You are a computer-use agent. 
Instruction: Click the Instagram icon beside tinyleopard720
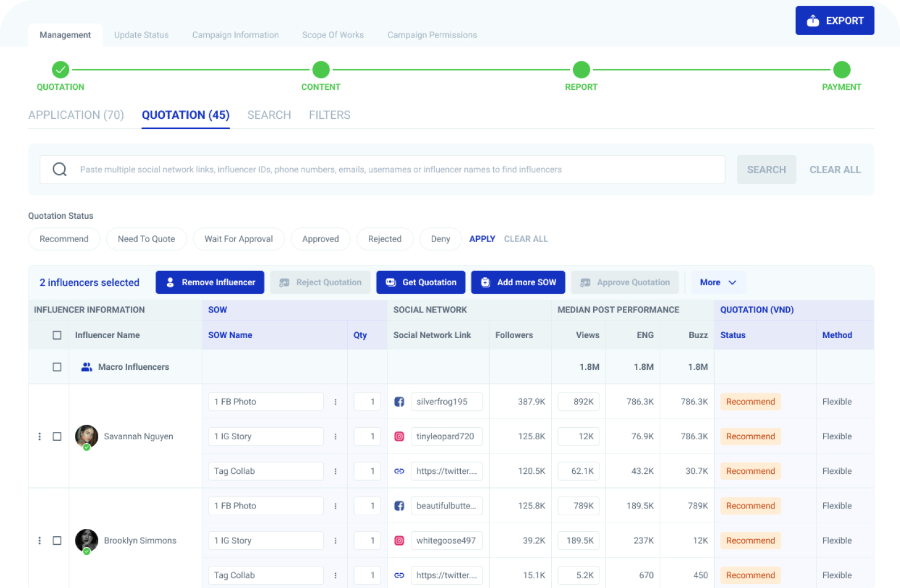[x=399, y=436]
